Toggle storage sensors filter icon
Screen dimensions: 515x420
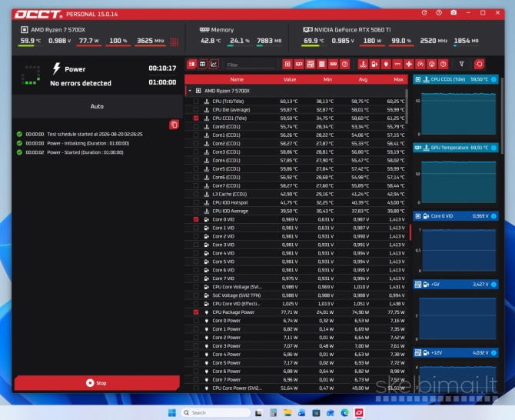pyautogui.click(x=322, y=64)
